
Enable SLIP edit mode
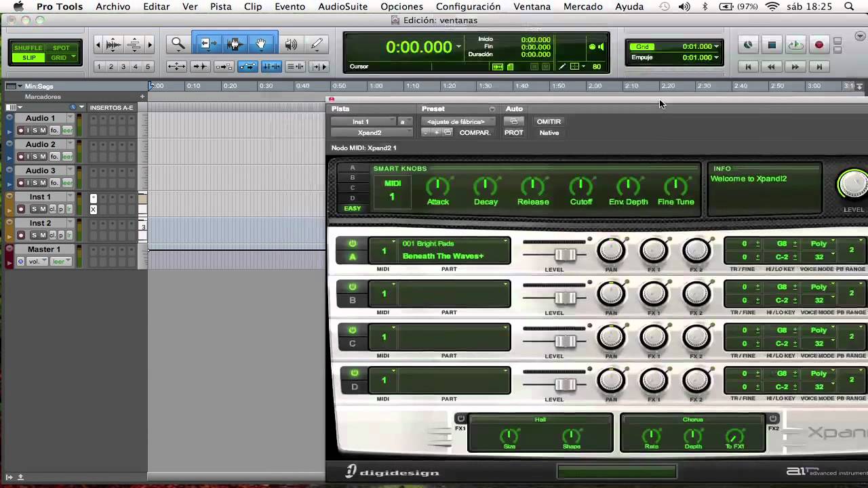[28, 58]
